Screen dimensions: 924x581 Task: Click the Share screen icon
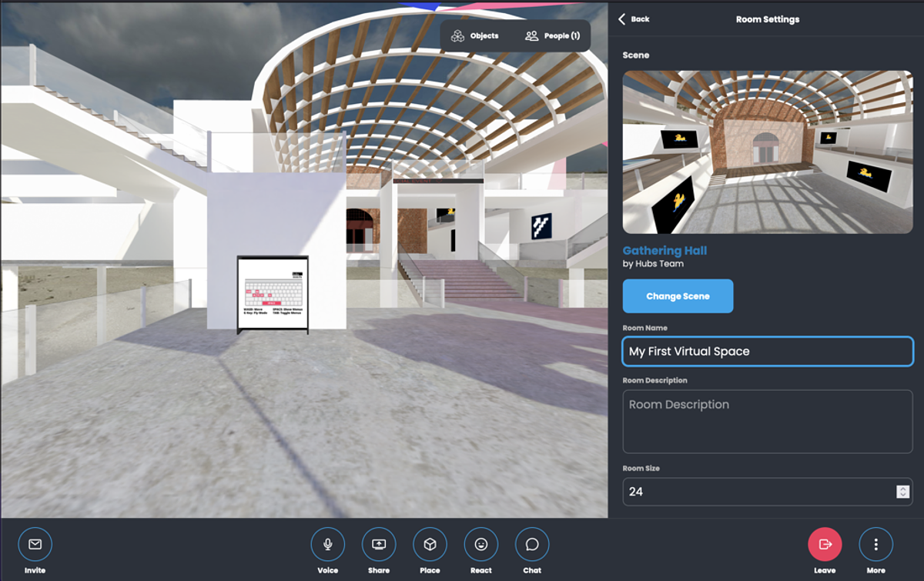click(x=379, y=544)
